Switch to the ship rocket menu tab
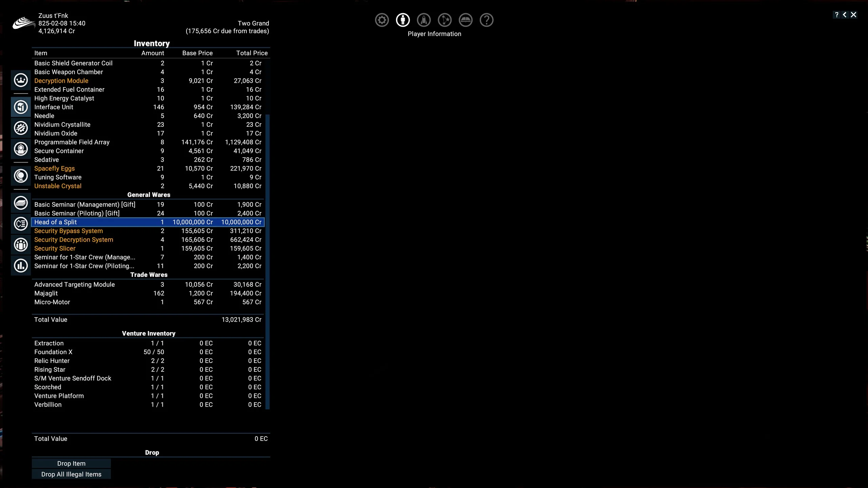868x488 pixels. (x=424, y=20)
